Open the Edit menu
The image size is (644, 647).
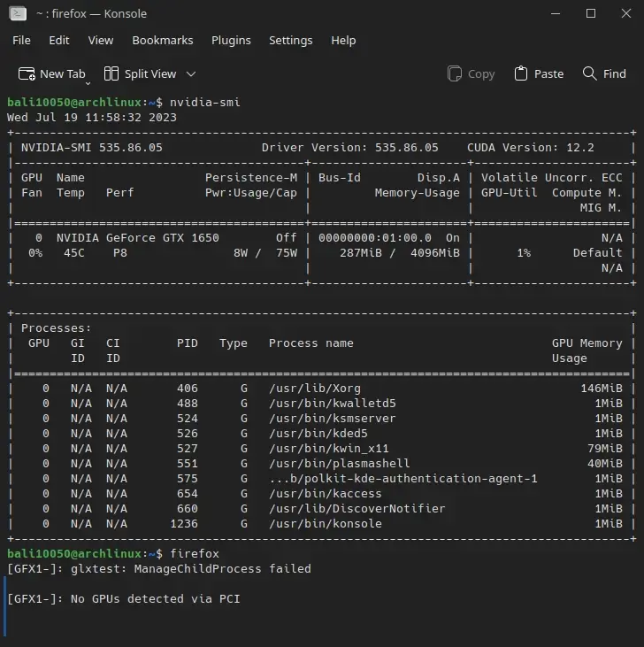(x=59, y=41)
